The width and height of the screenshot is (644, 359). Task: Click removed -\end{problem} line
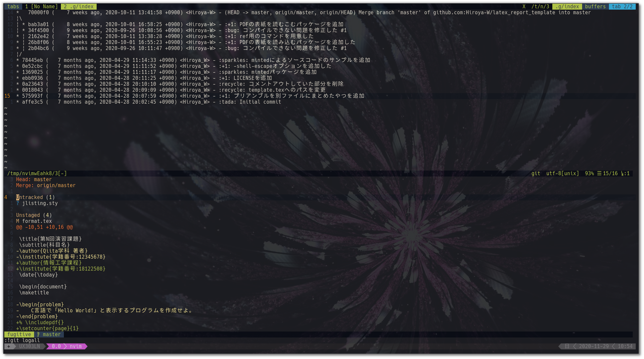point(37,317)
